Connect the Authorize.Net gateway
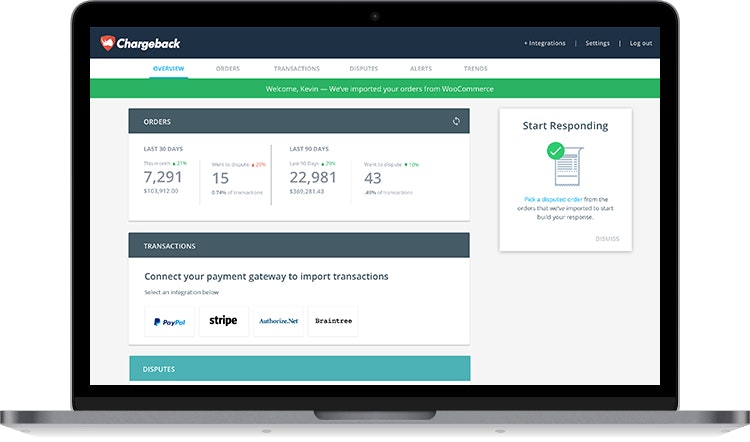This screenshot has height=442, width=750. tap(278, 321)
